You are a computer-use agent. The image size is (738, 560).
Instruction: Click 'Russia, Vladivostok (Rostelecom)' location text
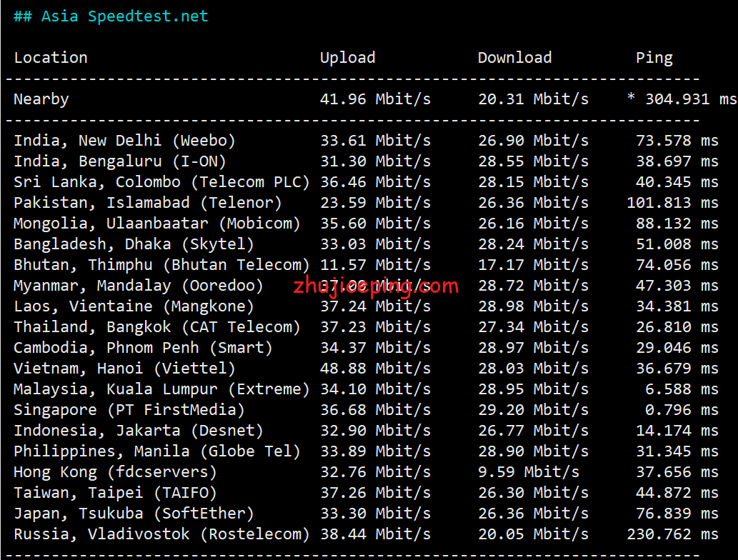pyautogui.click(x=161, y=534)
